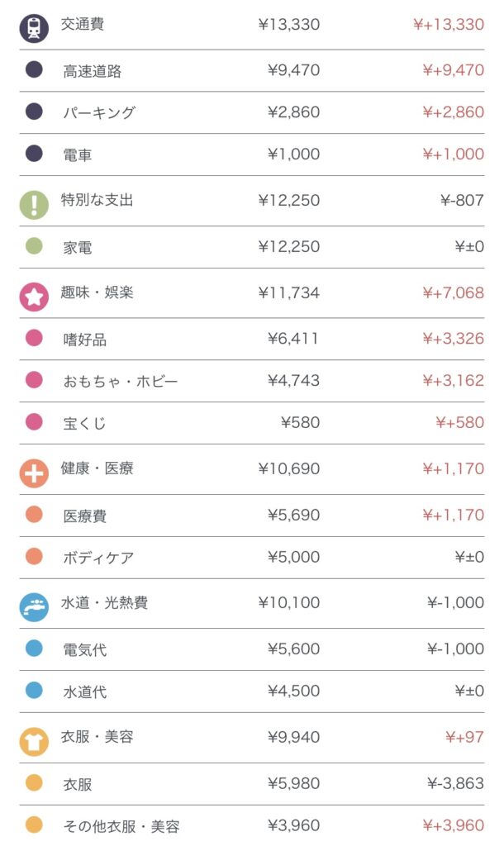Click the train icon for 交通費
504x846 pixels.
[x=34, y=28]
